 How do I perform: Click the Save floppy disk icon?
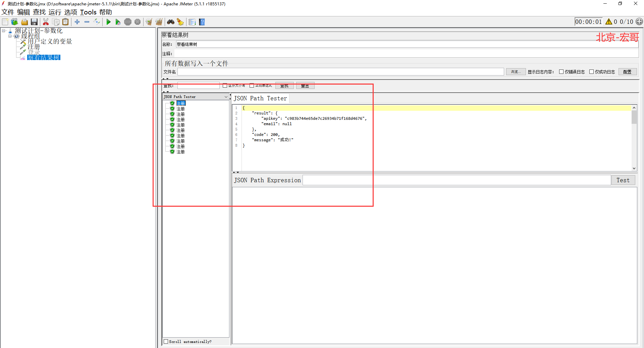[34, 22]
